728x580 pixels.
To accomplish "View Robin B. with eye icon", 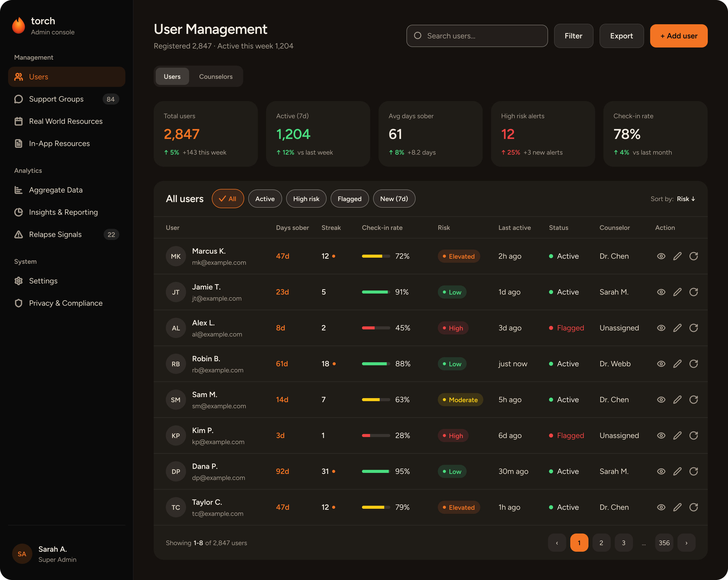I will (661, 364).
